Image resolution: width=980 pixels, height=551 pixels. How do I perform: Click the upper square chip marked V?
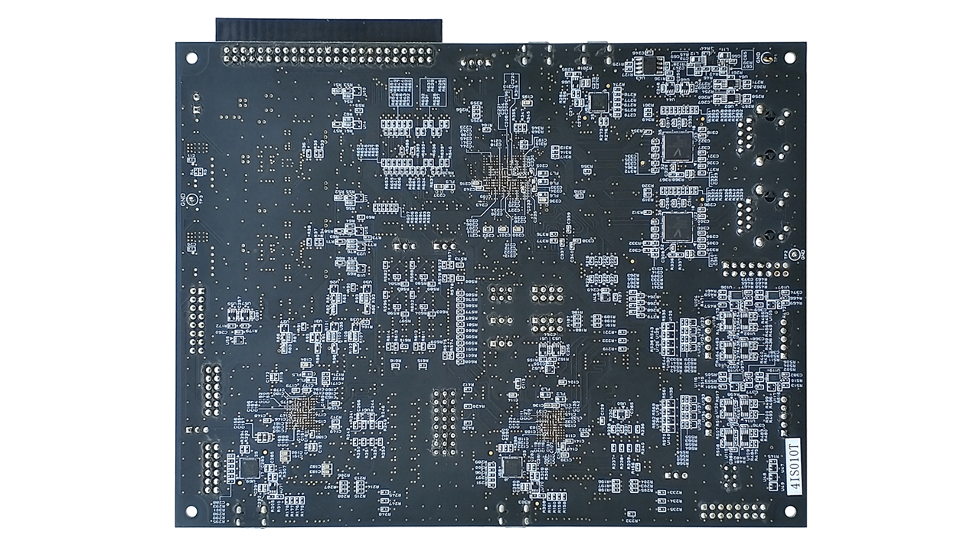[678, 146]
